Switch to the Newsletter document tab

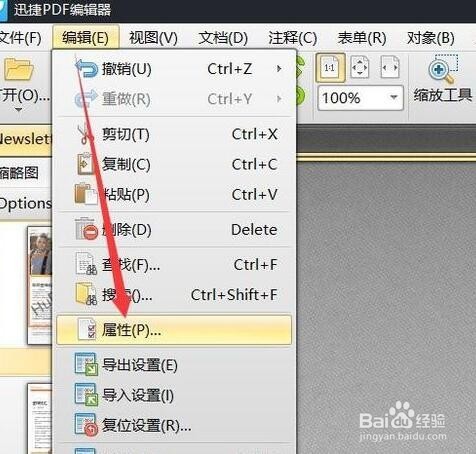click(26, 140)
